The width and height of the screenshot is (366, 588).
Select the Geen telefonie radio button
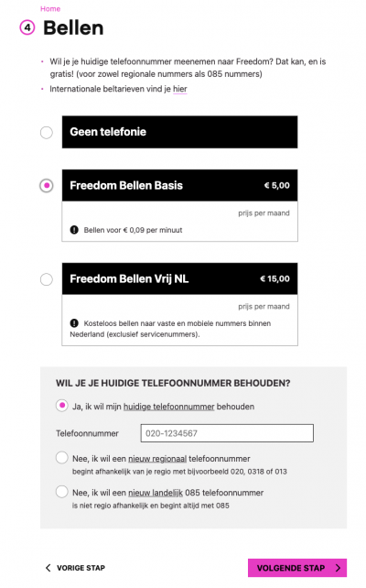point(47,133)
